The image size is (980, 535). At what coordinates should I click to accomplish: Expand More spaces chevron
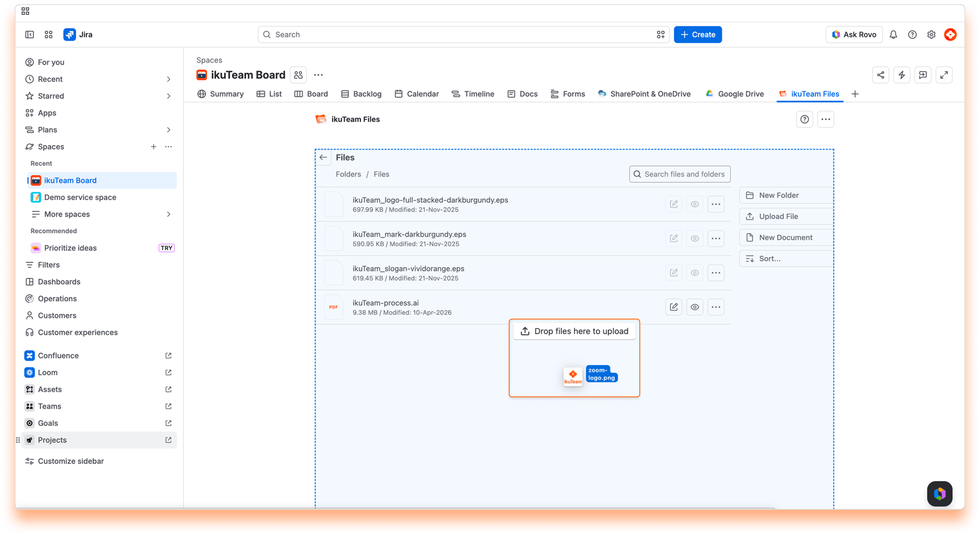tap(168, 214)
